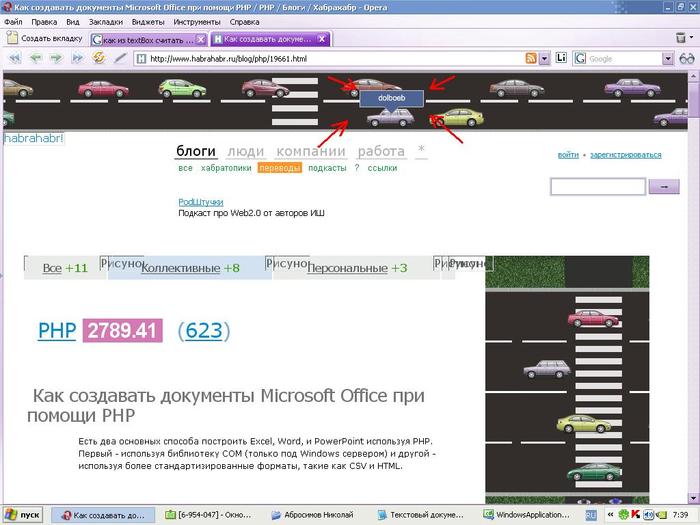Open the работа section
The height and width of the screenshot is (525, 700).
381,152
